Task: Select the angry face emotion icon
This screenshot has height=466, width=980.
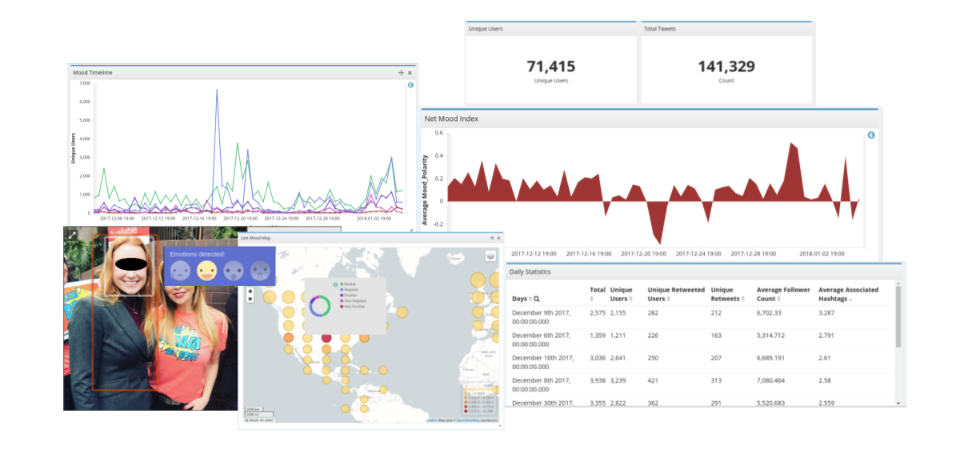Action: [259, 272]
